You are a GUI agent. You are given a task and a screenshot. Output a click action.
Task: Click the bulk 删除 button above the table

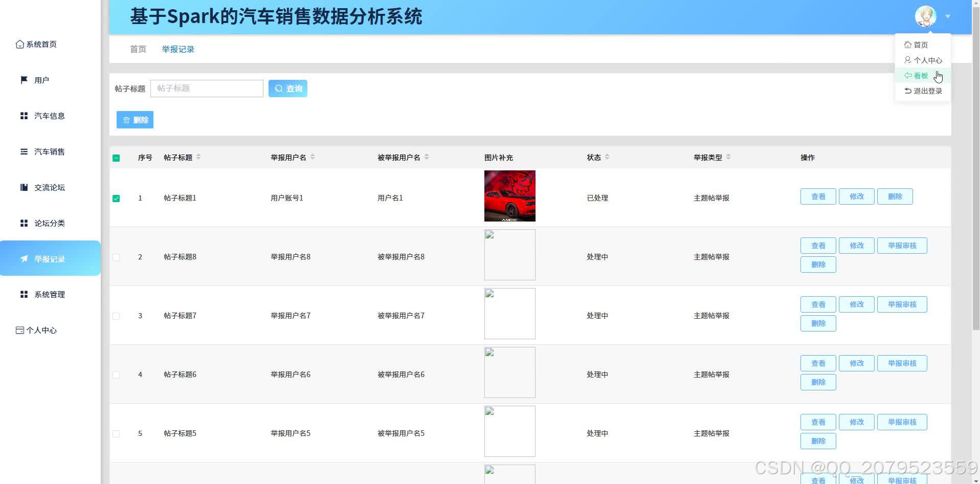coord(135,120)
